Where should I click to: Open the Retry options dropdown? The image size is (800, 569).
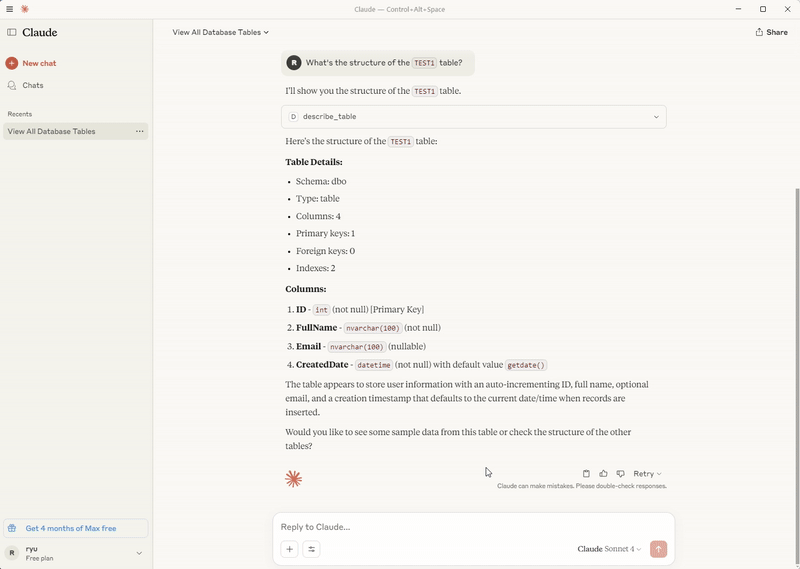pyautogui.click(x=647, y=474)
